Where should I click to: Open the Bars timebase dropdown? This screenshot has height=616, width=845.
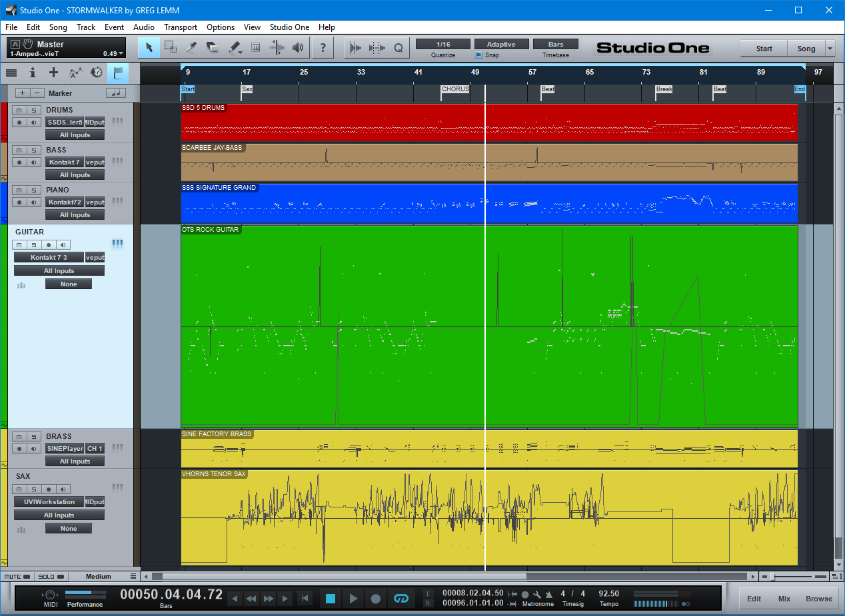point(556,44)
